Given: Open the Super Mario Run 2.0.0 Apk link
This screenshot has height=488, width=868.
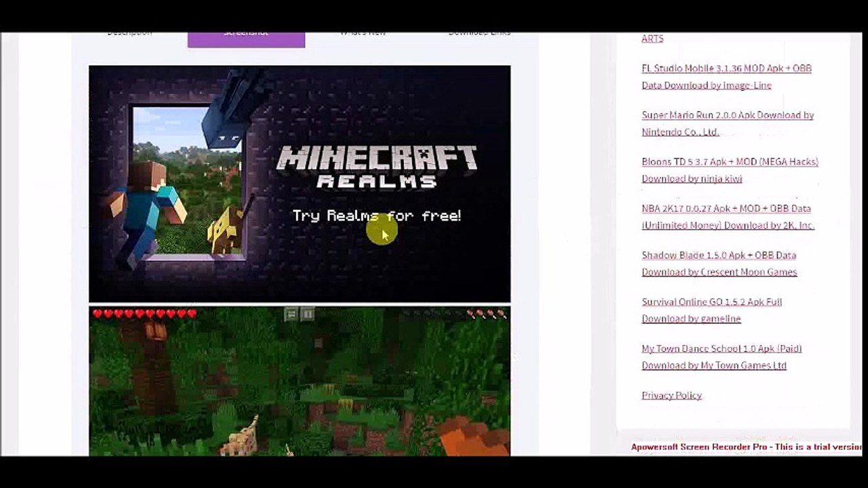Looking at the screenshot, I should tap(728, 123).
